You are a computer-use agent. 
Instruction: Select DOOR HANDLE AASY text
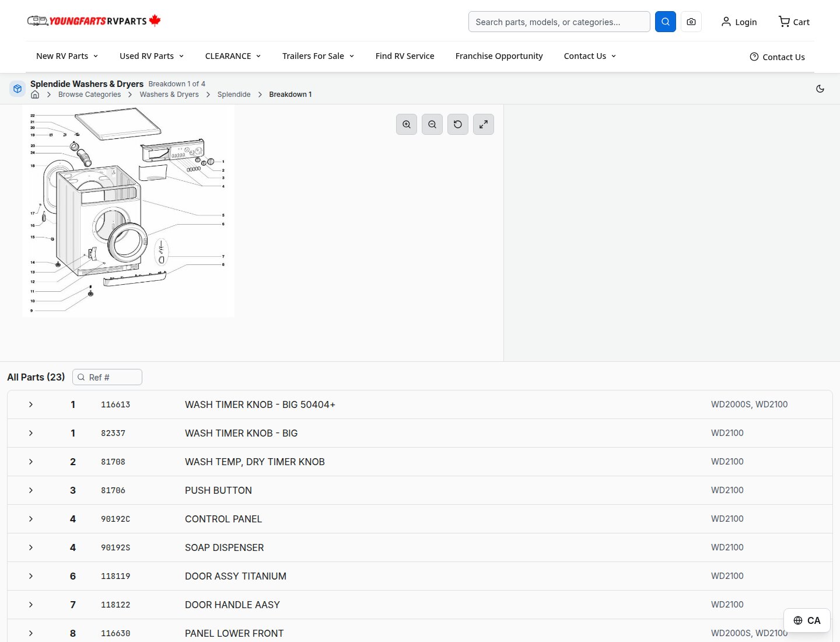[x=232, y=605]
